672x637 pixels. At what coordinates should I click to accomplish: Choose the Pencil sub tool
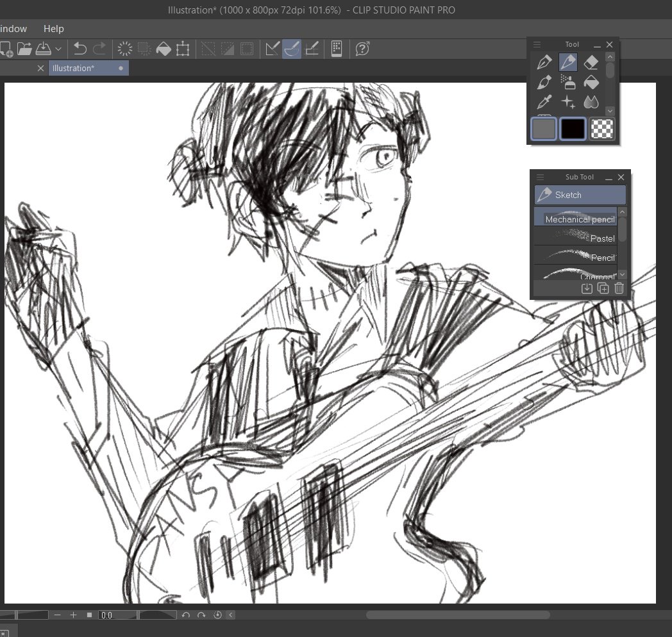(575, 255)
